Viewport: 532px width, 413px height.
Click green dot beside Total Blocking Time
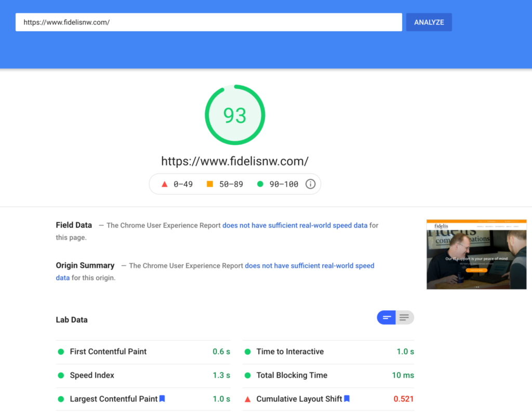click(x=248, y=376)
